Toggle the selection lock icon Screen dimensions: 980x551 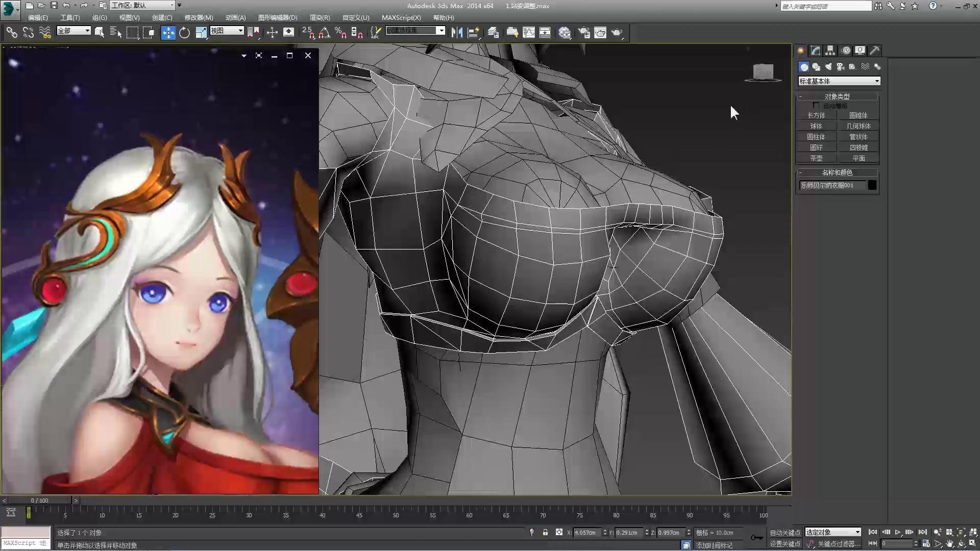click(545, 532)
